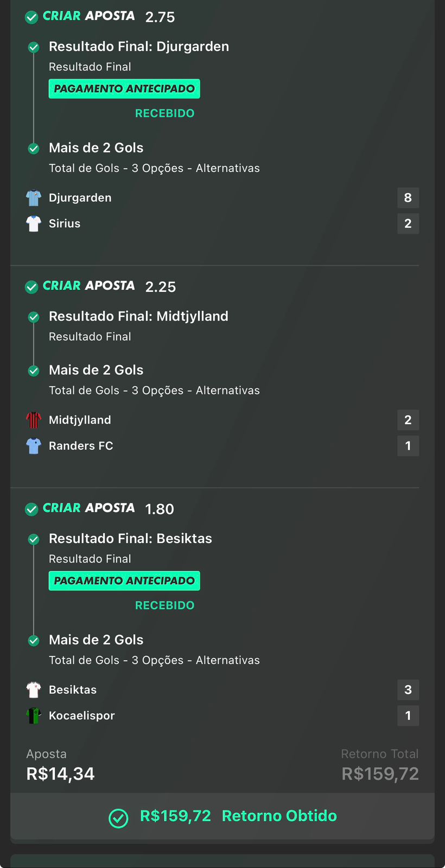
Task: Click the Retorno Total R$159,72 amount
Action: tap(380, 774)
